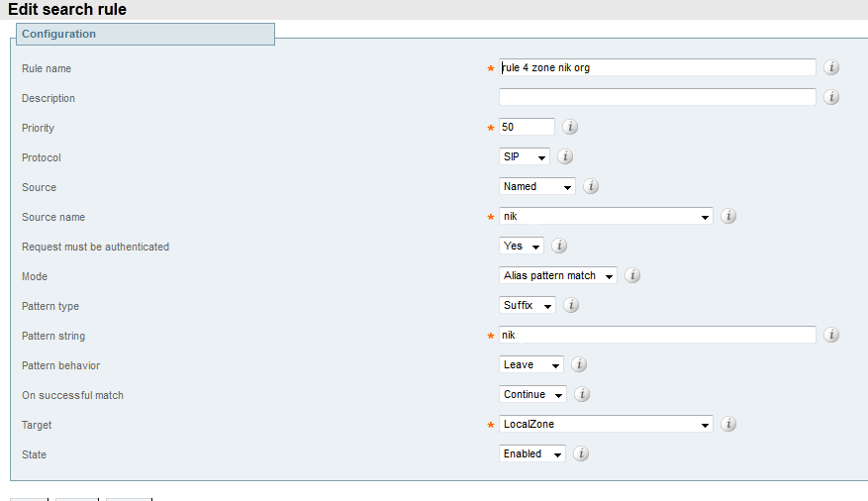
Task: Show help info for the Protocol setting
Action: point(565,156)
